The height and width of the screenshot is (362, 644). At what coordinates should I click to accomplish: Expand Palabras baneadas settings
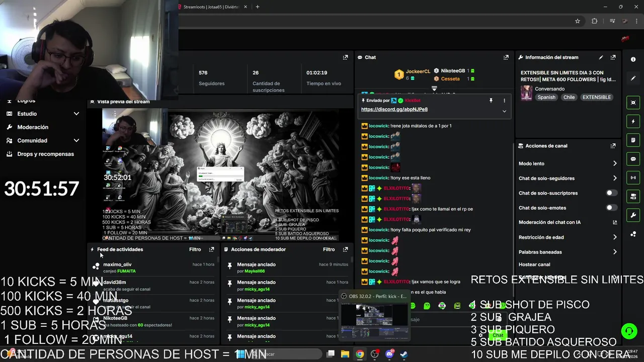pyautogui.click(x=615, y=252)
